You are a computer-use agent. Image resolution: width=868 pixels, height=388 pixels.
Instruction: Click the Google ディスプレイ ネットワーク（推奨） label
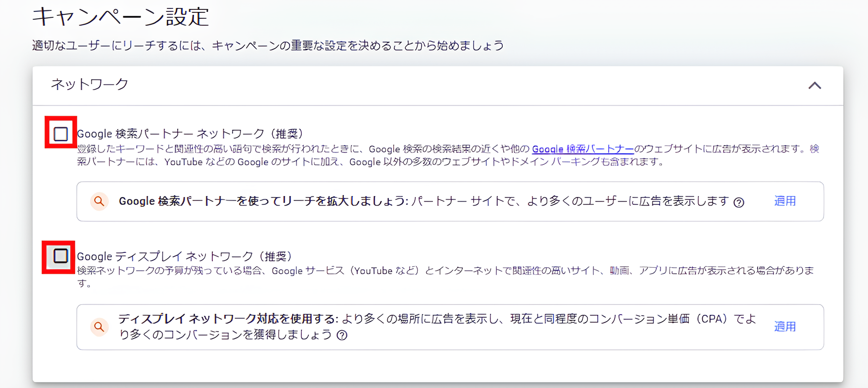185,256
